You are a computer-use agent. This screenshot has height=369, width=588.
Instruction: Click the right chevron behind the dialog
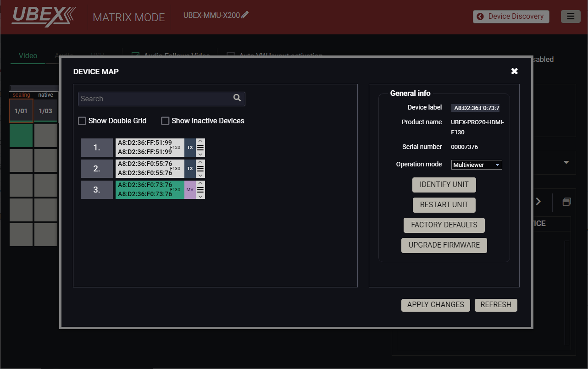click(538, 201)
